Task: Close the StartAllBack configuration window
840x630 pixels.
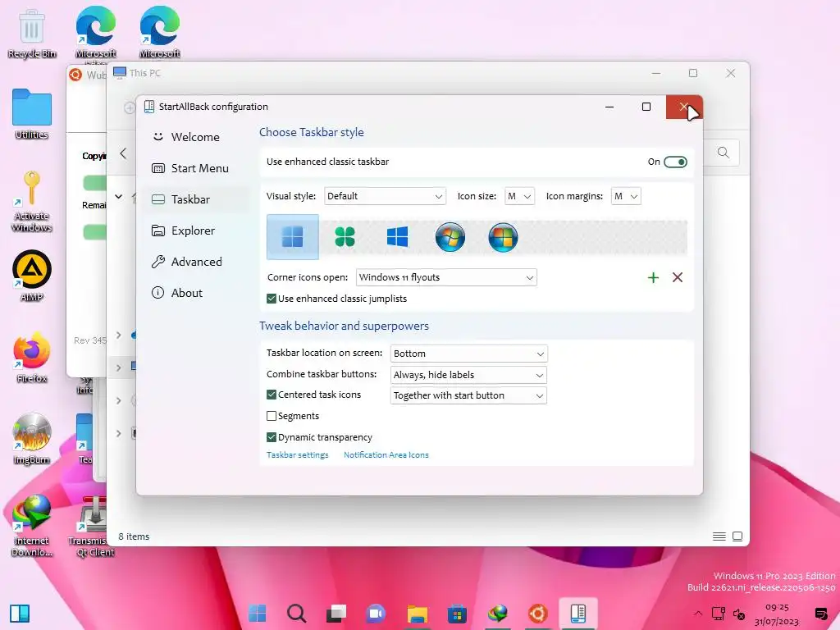Action: coord(684,107)
